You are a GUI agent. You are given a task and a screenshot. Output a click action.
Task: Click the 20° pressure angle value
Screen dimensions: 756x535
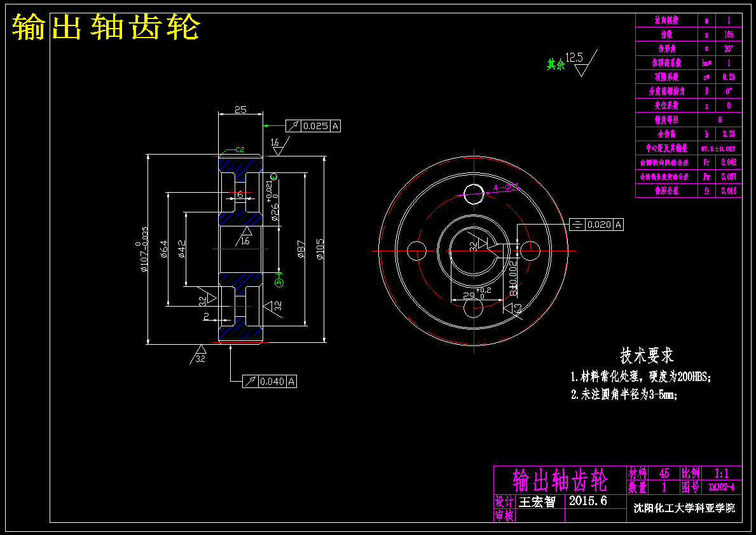(x=729, y=49)
